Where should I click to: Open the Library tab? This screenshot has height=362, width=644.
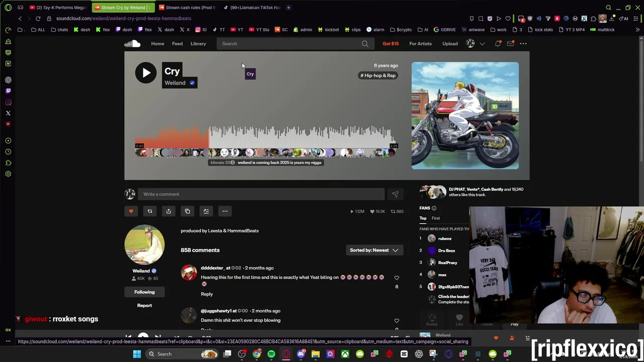[x=198, y=44]
